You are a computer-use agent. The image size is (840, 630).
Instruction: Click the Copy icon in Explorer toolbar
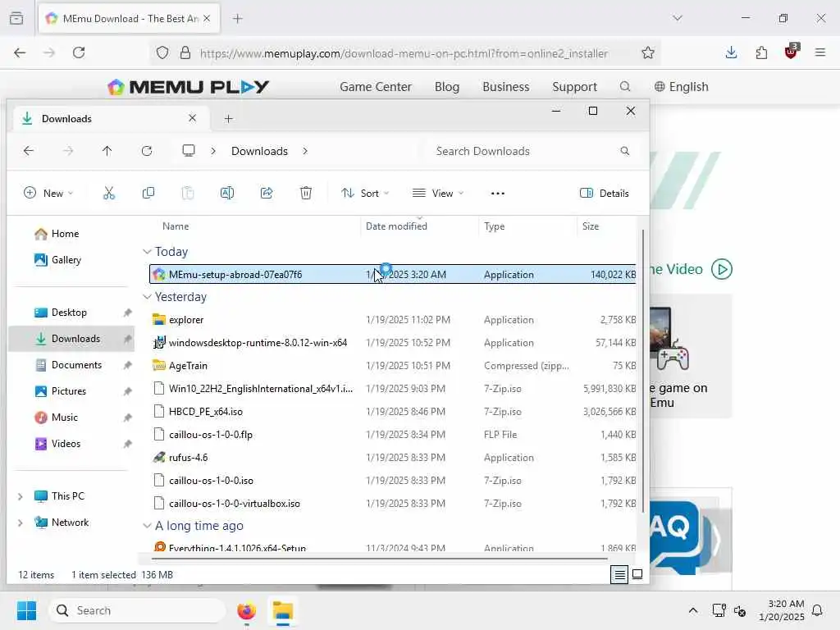point(148,193)
